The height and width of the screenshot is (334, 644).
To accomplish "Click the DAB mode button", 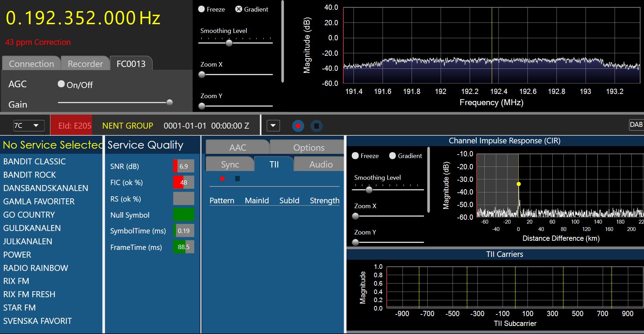I will click(636, 125).
